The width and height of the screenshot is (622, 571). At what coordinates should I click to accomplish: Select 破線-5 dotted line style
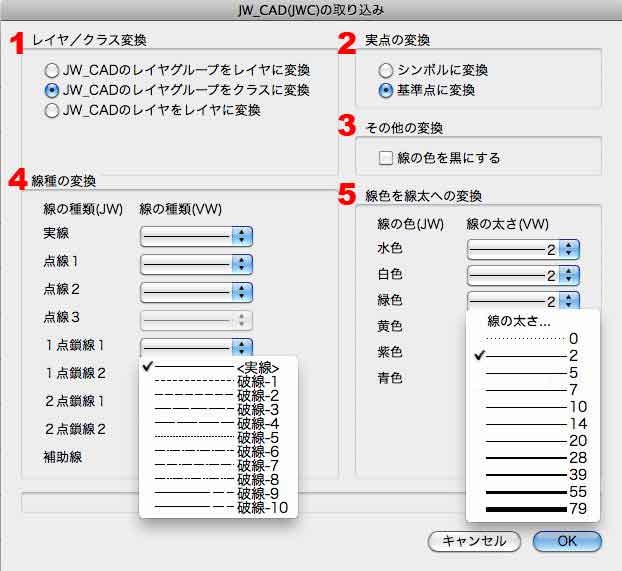click(220, 437)
